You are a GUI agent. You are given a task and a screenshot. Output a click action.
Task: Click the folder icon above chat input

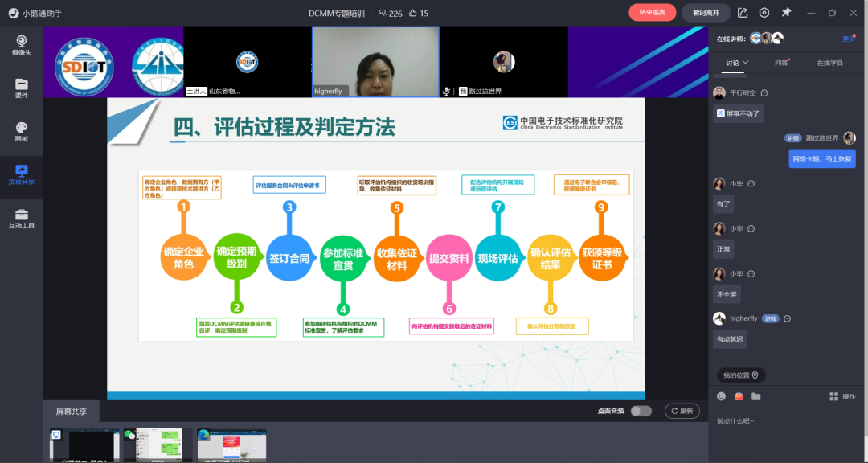(755, 396)
